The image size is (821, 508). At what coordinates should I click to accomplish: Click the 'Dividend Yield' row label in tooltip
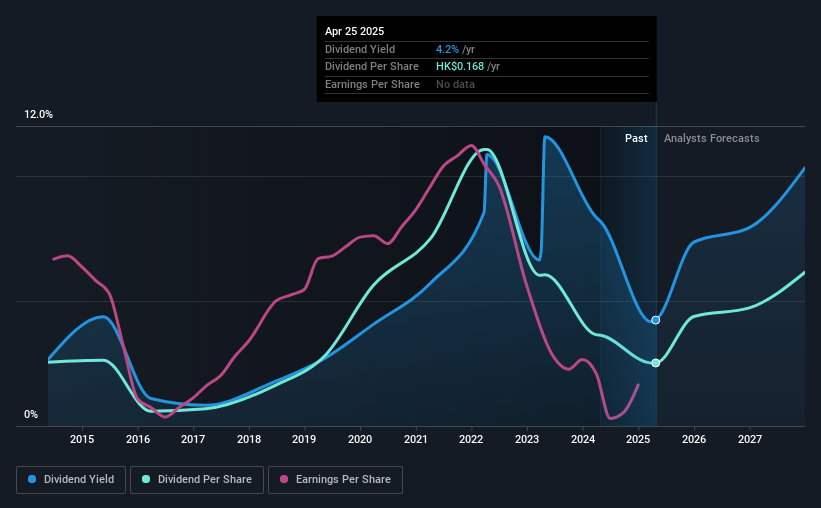360,49
